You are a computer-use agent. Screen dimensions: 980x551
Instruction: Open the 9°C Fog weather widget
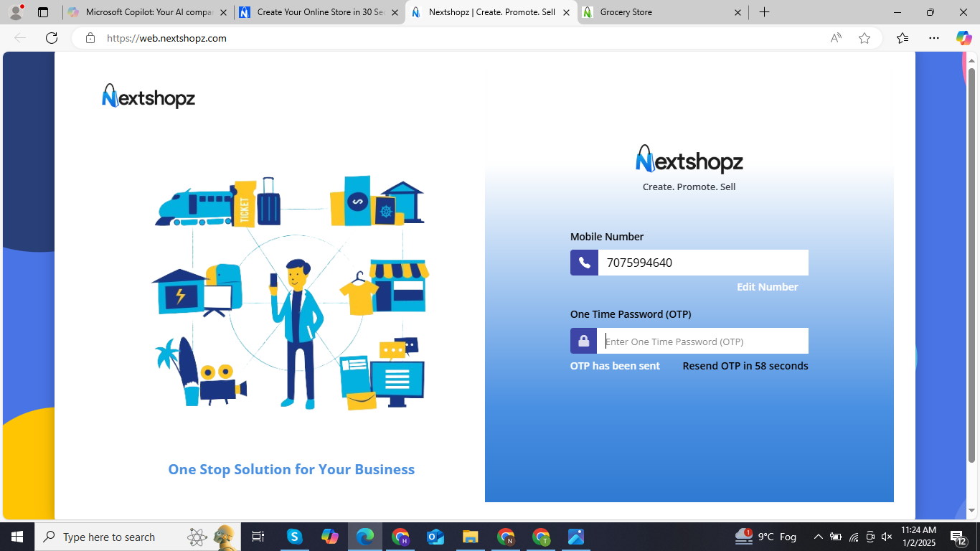point(765,537)
